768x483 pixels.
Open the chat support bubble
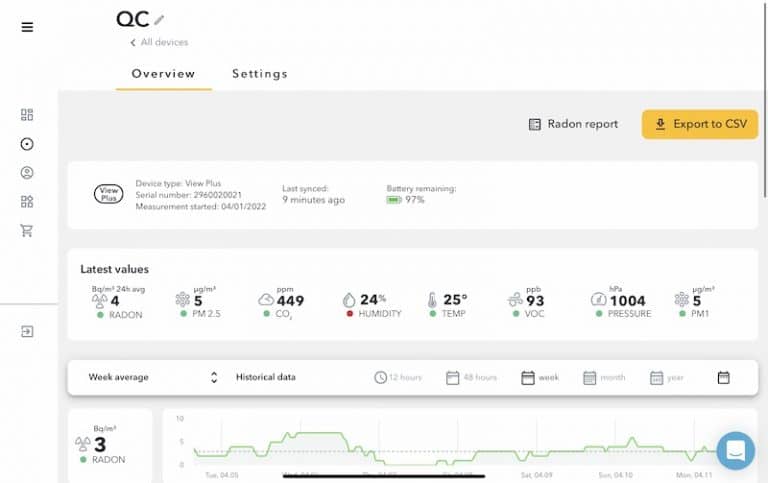735,451
